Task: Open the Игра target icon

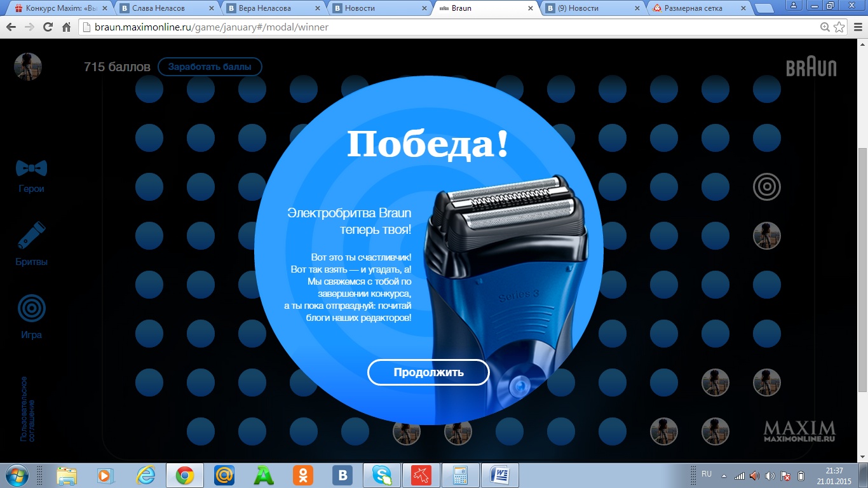Action: [31, 309]
